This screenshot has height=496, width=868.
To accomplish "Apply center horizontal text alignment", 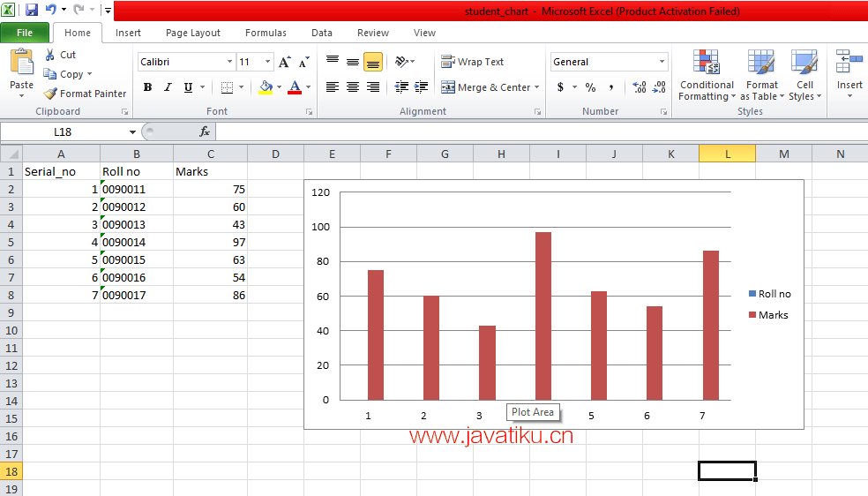I will [x=353, y=87].
